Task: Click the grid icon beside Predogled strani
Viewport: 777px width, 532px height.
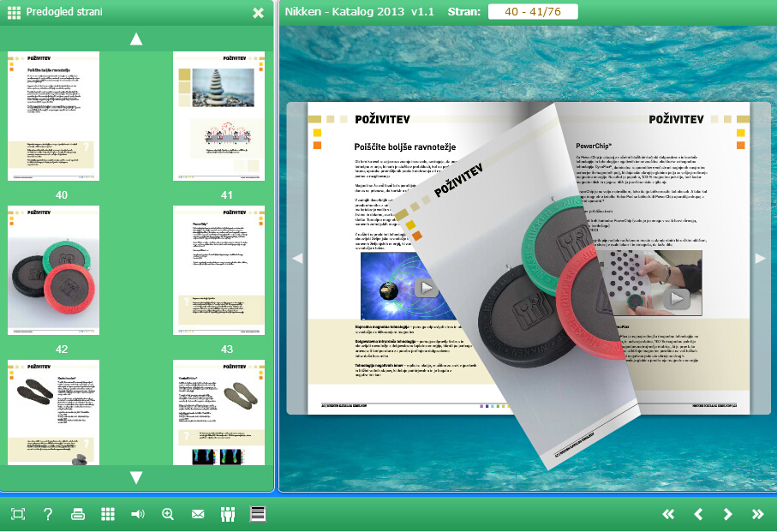Action: coord(14,13)
